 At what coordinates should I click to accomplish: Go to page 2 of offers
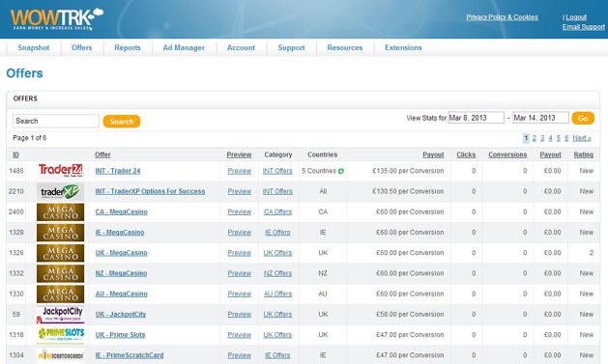pyautogui.click(x=534, y=138)
